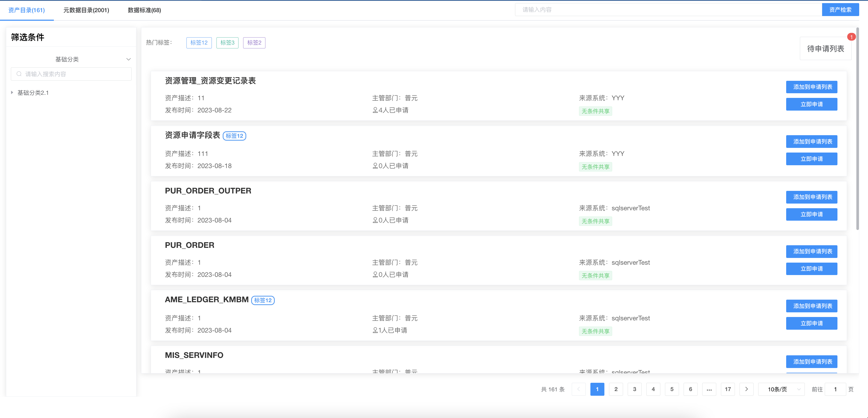Go to page 1
The height and width of the screenshot is (418, 868).
597,389
